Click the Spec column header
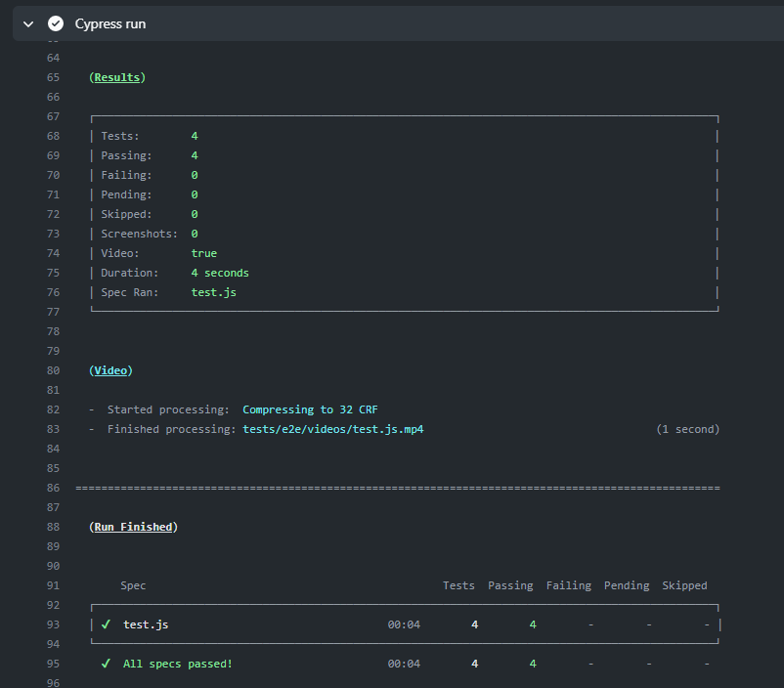 click(x=133, y=585)
